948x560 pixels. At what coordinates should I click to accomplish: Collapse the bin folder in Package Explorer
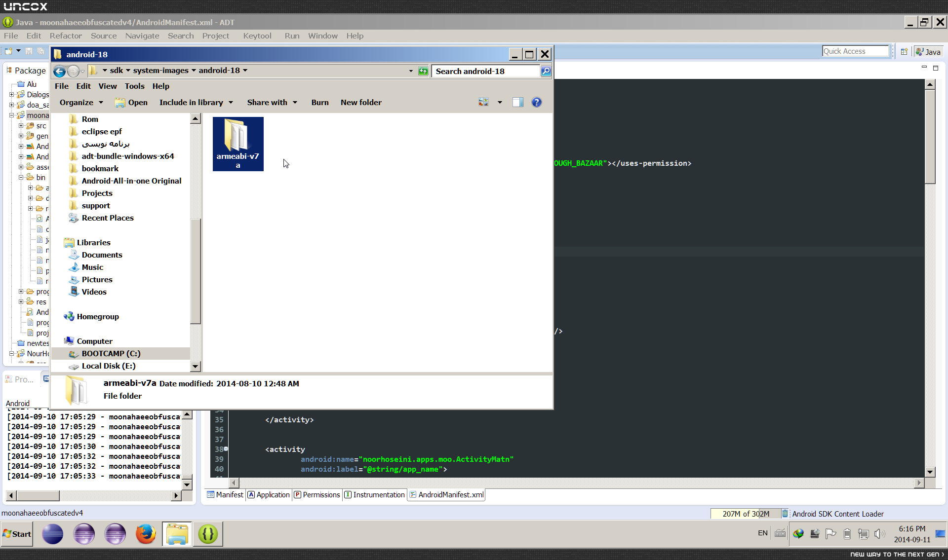(x=21, y=178)
